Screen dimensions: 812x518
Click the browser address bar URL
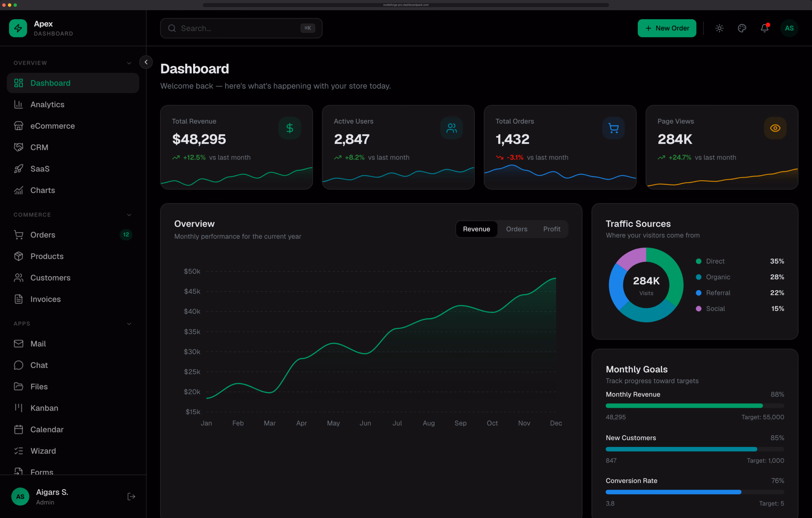tap(406, 5)
